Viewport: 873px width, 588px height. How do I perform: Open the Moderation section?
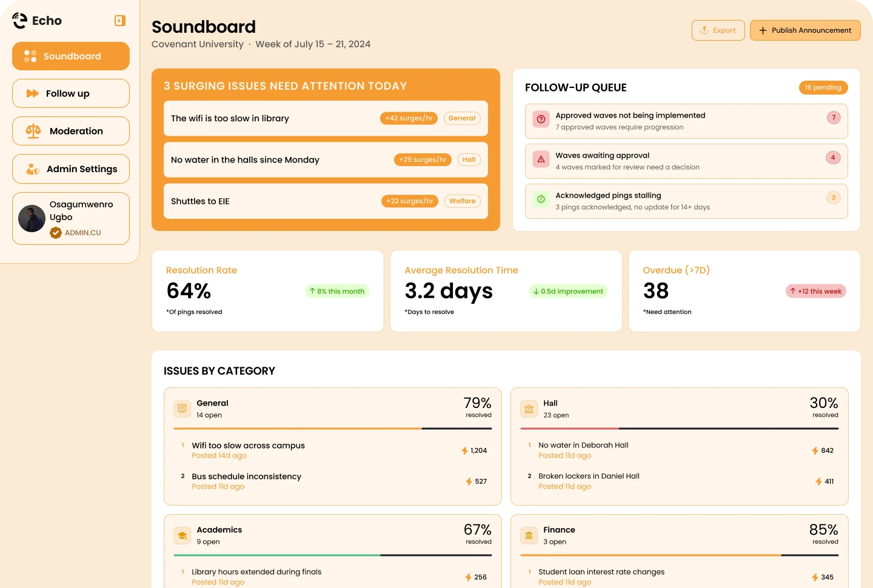(x=71, y=131)
